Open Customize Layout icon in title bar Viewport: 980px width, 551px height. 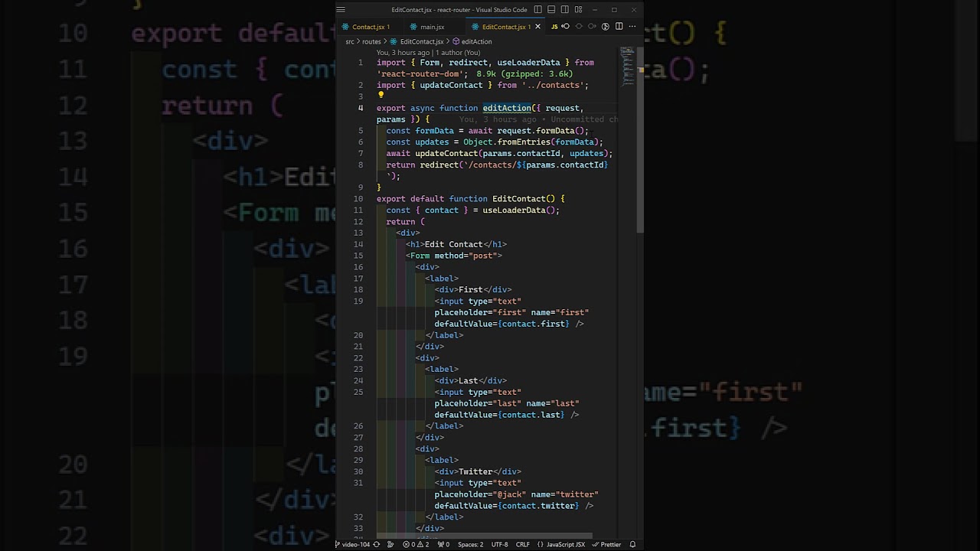(578, 10)
